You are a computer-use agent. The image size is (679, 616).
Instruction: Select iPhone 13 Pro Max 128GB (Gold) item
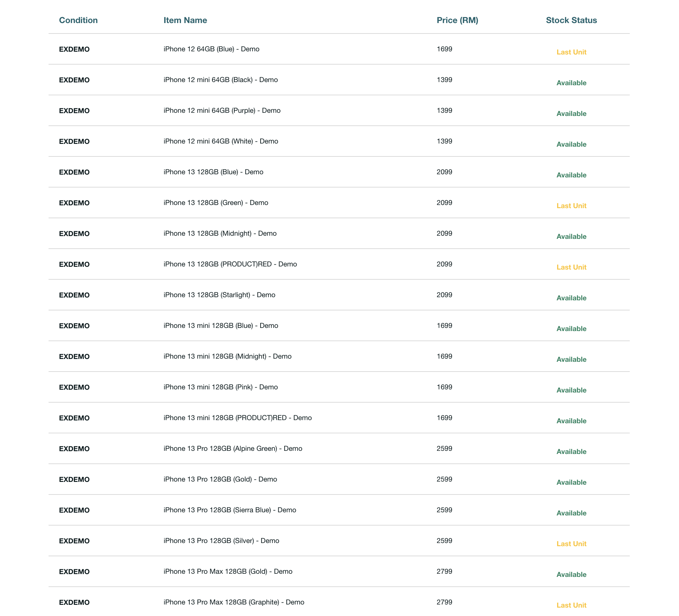click(228, 572)
